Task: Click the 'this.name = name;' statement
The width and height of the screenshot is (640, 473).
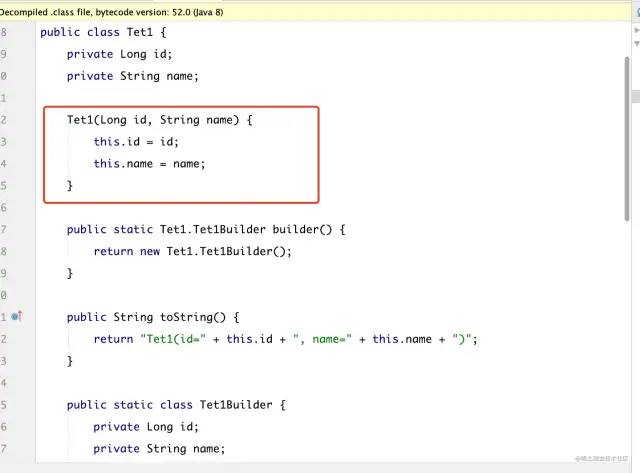Action: pos(149,164)
